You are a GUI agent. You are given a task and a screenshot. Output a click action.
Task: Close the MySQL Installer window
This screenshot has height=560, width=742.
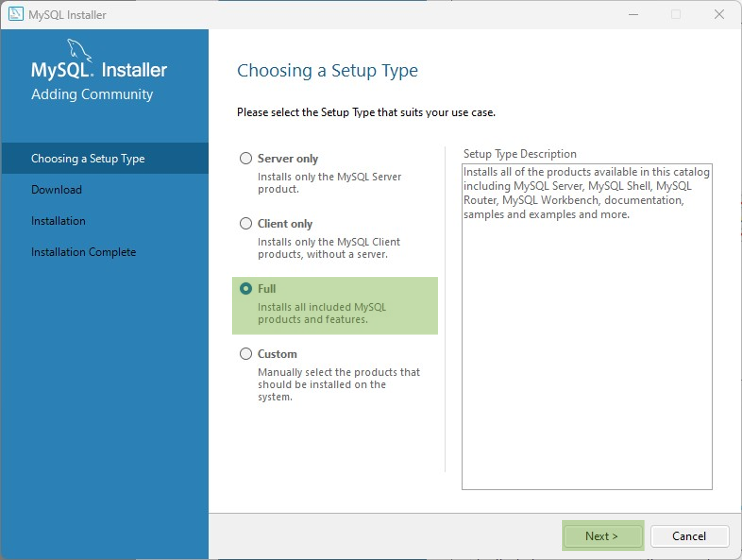pyautogui.click(x=719, y=15)
